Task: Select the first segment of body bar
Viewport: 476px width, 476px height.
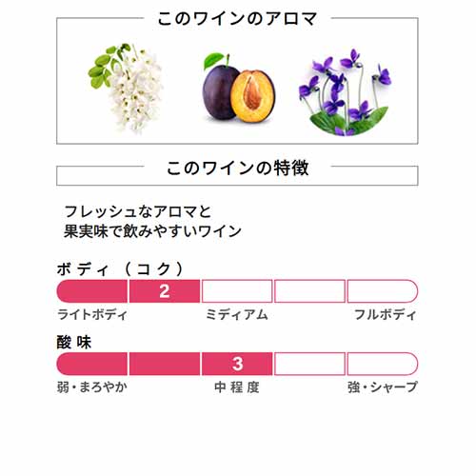Action: (92, 291)
